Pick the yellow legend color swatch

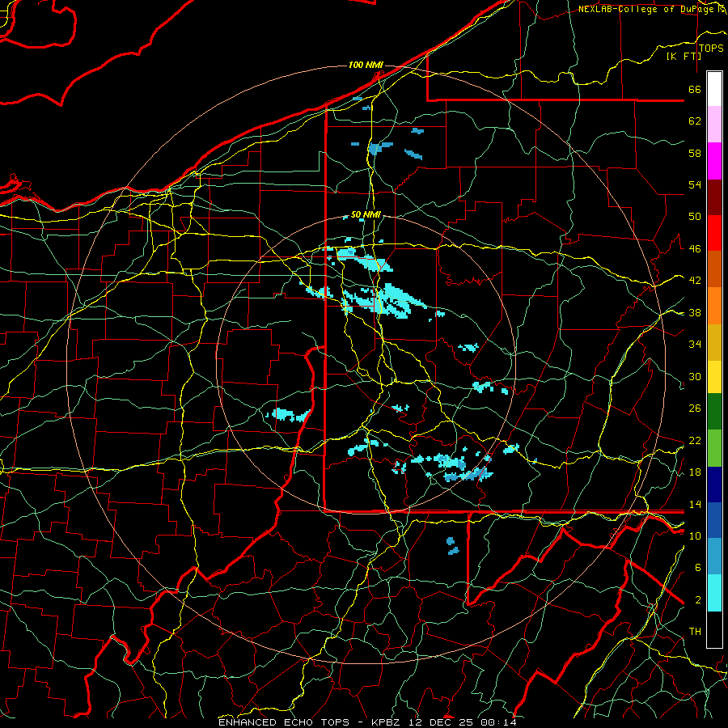coord(714,377)
